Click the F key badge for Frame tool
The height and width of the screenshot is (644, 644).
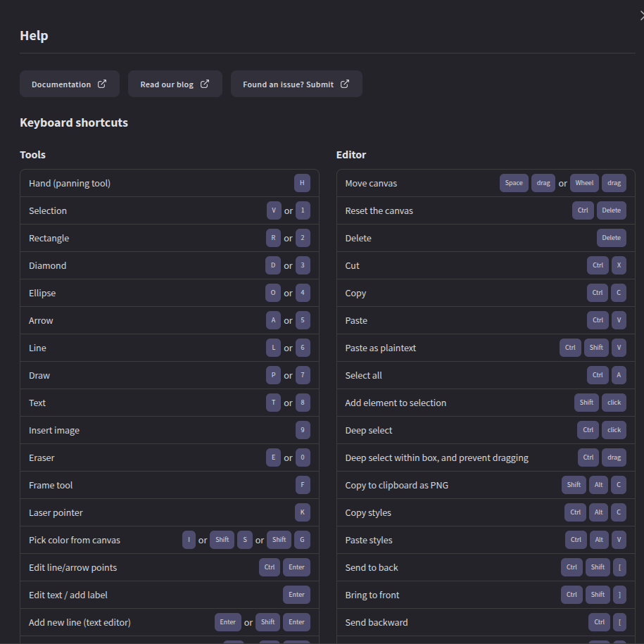pos(303,485)
